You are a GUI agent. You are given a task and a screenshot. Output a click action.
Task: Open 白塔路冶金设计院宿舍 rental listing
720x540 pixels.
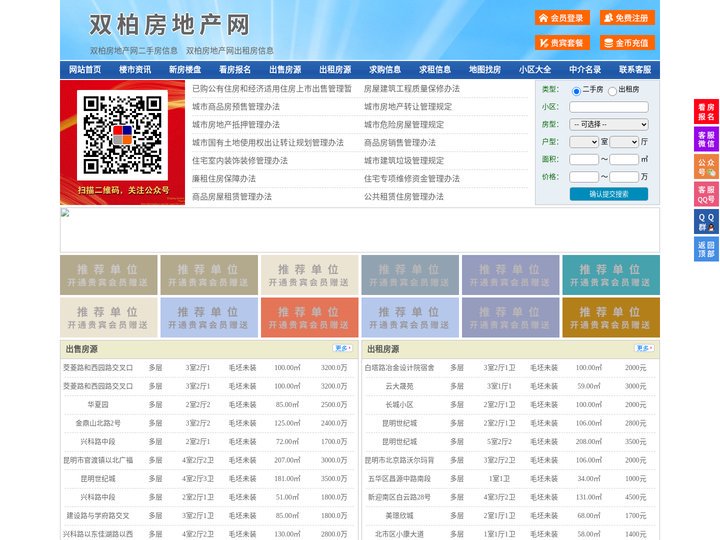tap(399, 368)
